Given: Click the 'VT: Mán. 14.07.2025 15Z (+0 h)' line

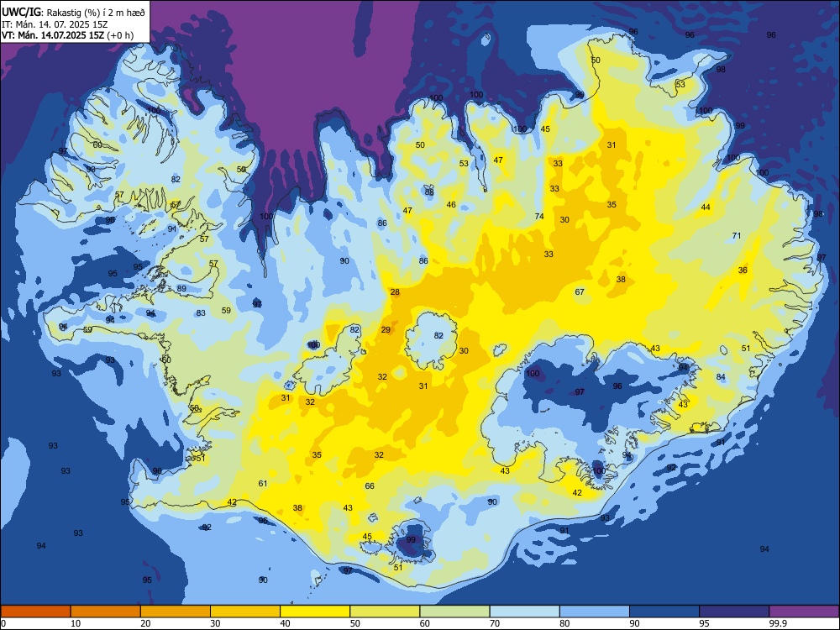Looking at the screenshot, I should point(67,35).
